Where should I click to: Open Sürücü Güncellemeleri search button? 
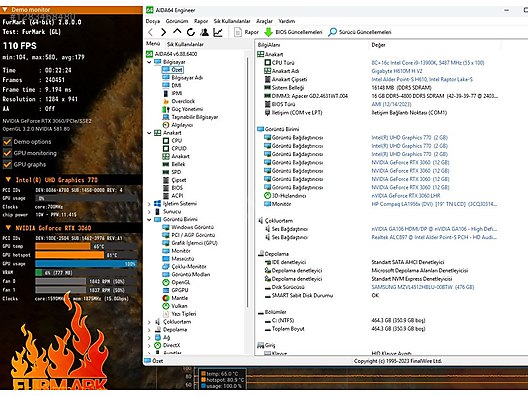[x=360, y=32]
